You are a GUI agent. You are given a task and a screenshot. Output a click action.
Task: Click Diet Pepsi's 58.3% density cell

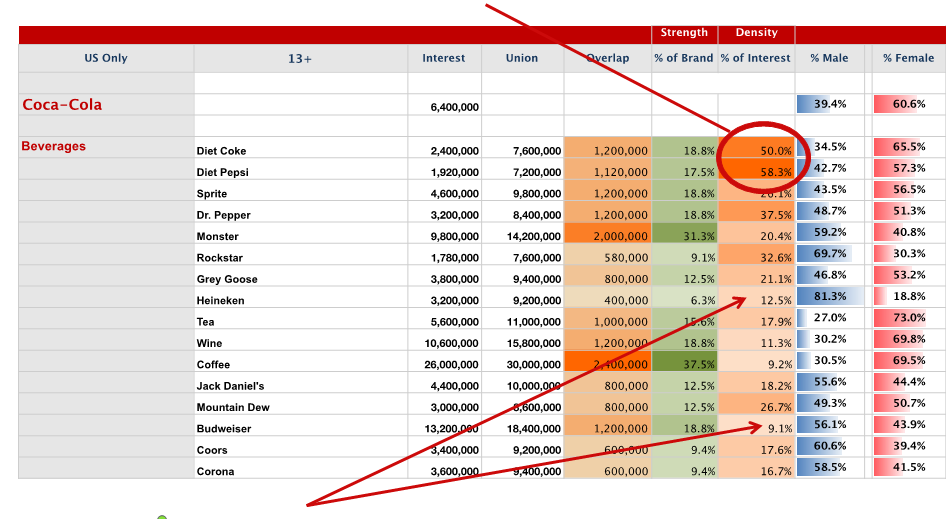(x=756, y=169)
